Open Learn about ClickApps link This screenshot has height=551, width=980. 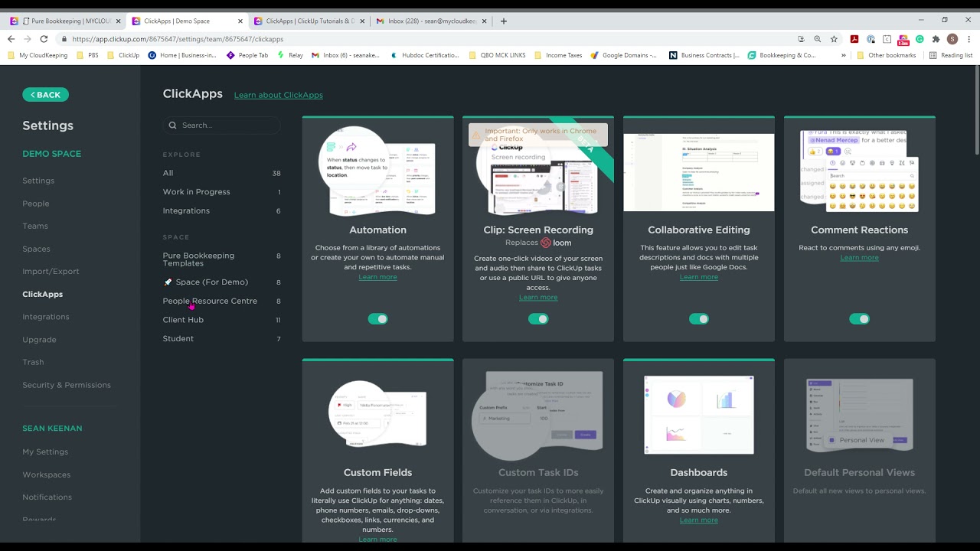279,95
